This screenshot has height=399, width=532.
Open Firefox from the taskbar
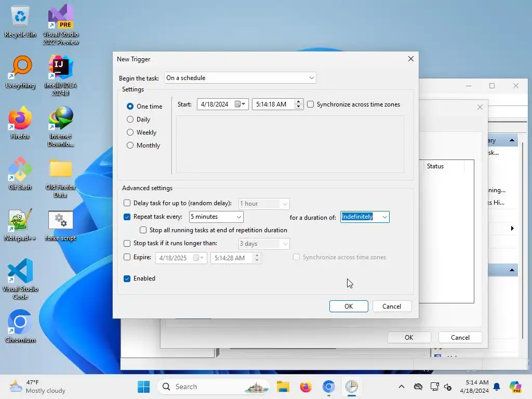coord(305,387)
